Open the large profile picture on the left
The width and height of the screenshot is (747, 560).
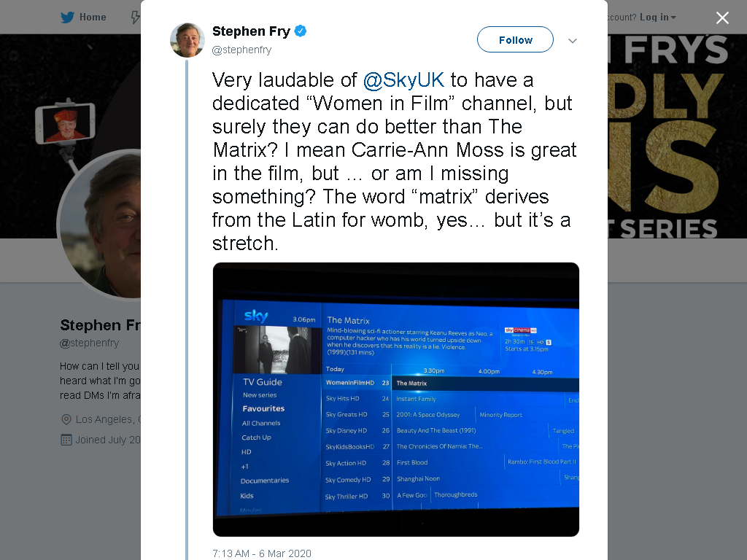(x=99, y=225)
